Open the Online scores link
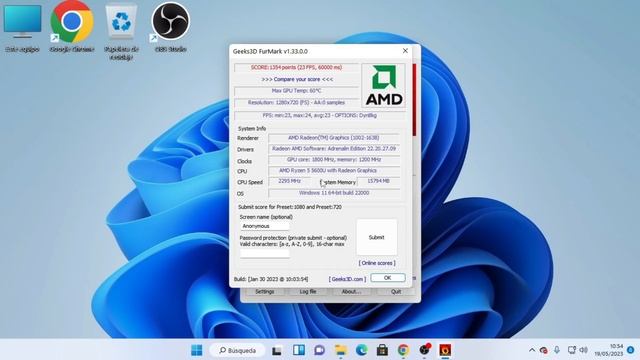The height and width of the screenshot is (360, 640). point(377,263)
